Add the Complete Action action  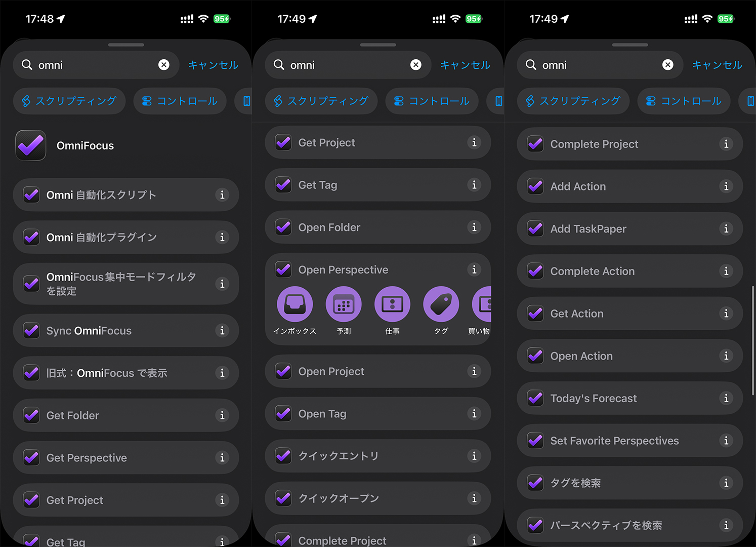(630, 271)
